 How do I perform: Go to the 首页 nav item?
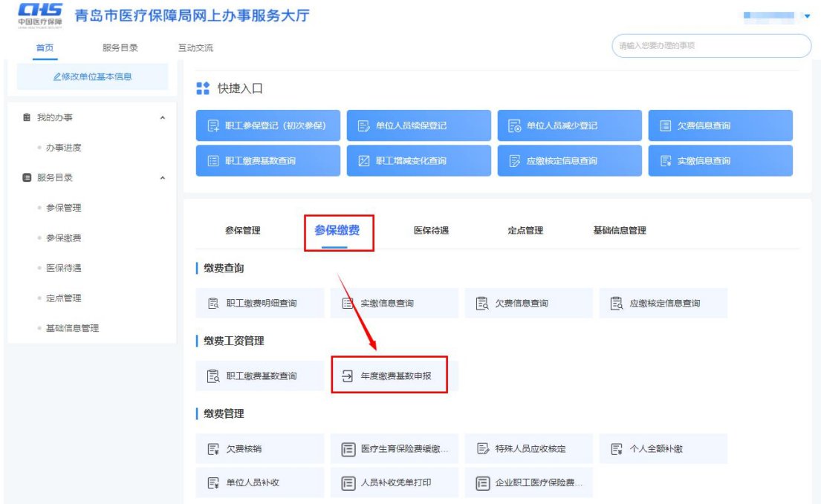click(45, 48)
